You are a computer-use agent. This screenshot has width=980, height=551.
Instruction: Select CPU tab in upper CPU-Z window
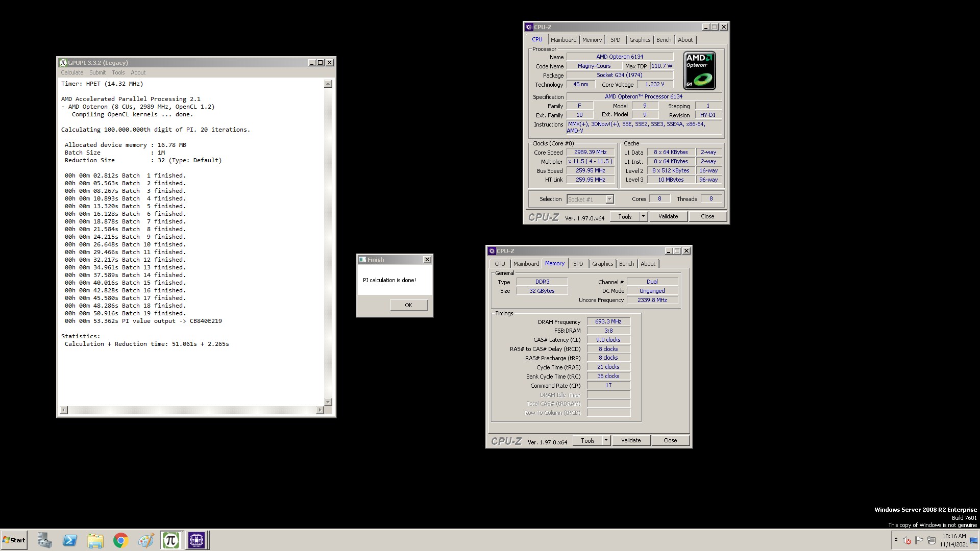537,39
